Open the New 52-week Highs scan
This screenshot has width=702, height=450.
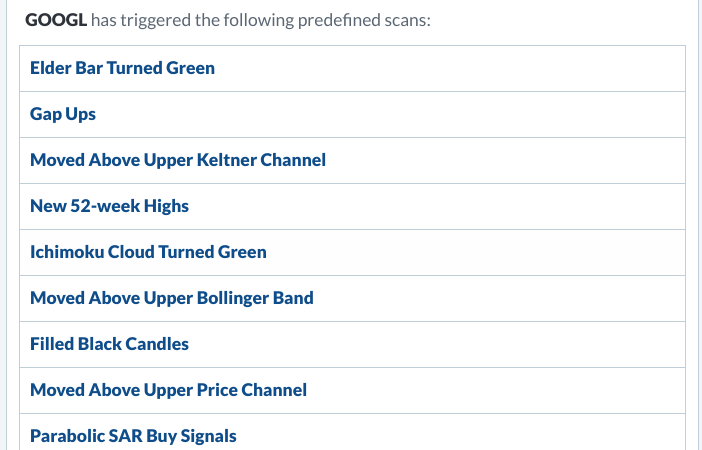click(109, 206)
